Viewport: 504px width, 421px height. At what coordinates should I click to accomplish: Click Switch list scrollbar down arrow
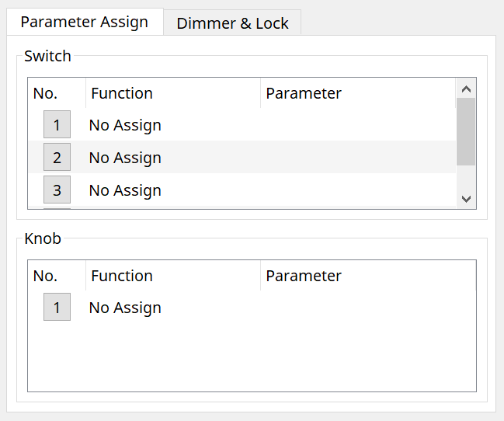pos(466,199)
